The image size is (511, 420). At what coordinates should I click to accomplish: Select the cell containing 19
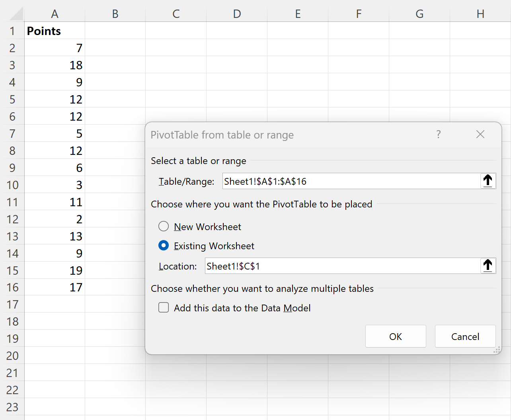55,270
